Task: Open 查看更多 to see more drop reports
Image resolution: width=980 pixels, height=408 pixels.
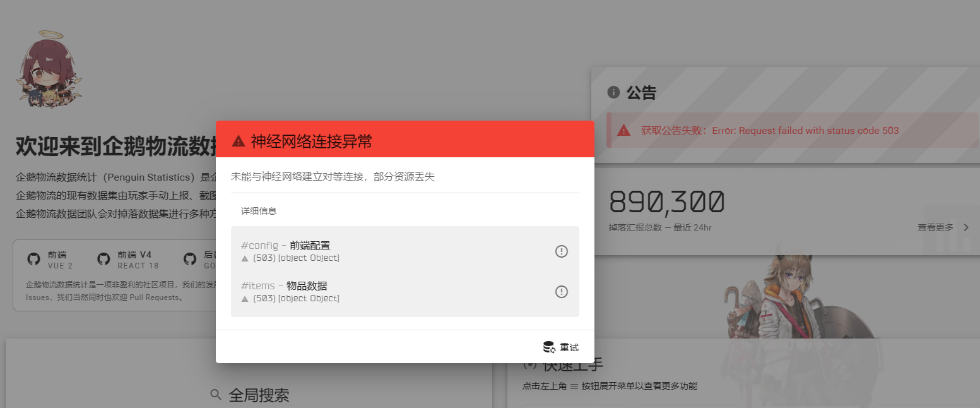Action: [x=936, y=227]
